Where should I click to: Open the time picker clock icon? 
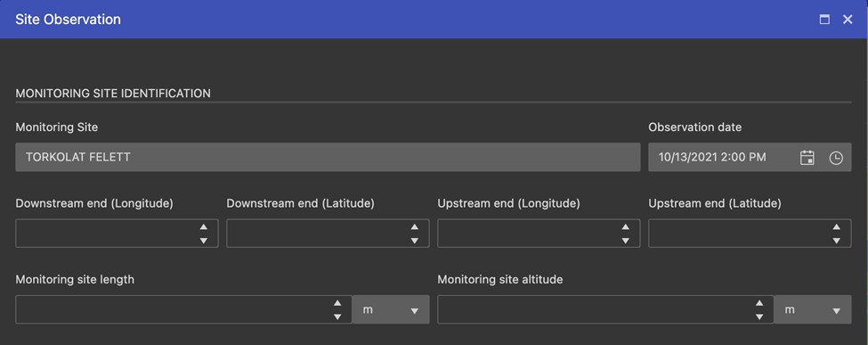click(836, 158)
